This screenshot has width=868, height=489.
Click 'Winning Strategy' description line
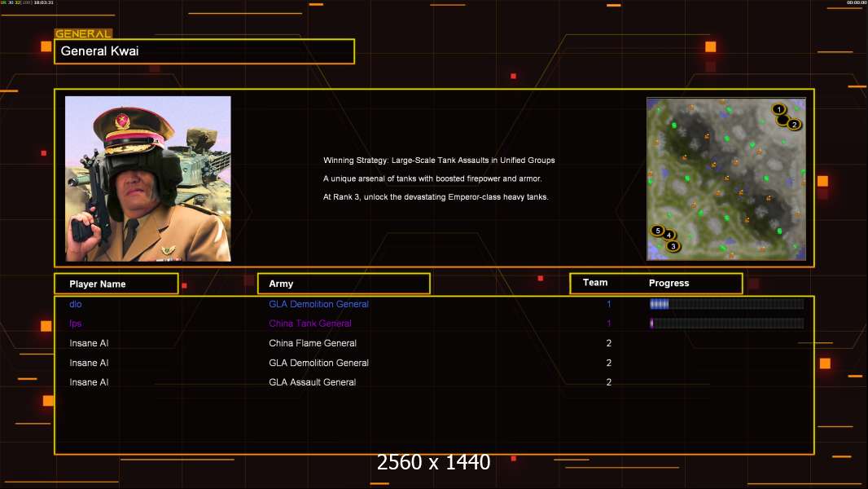click(439, 160)
